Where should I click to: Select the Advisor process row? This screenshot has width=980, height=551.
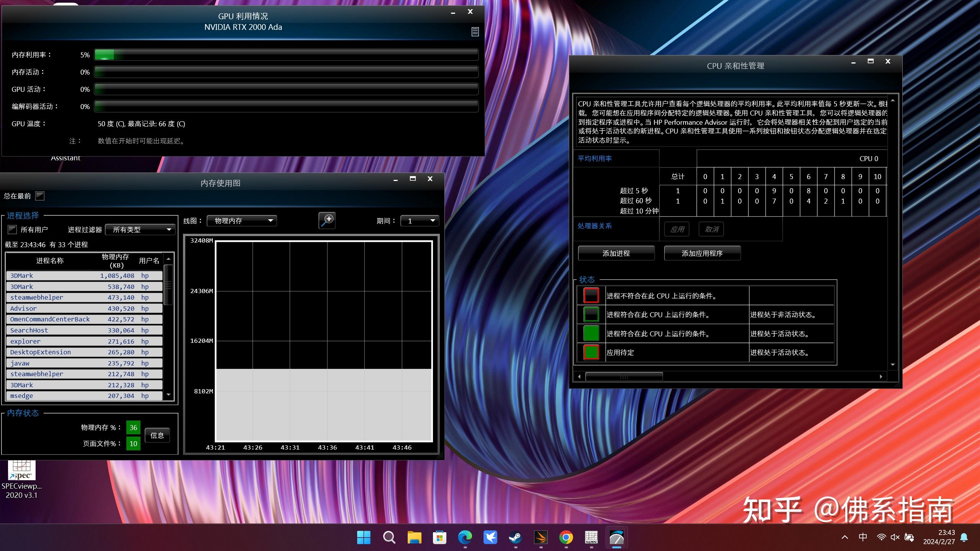point(84,308)
